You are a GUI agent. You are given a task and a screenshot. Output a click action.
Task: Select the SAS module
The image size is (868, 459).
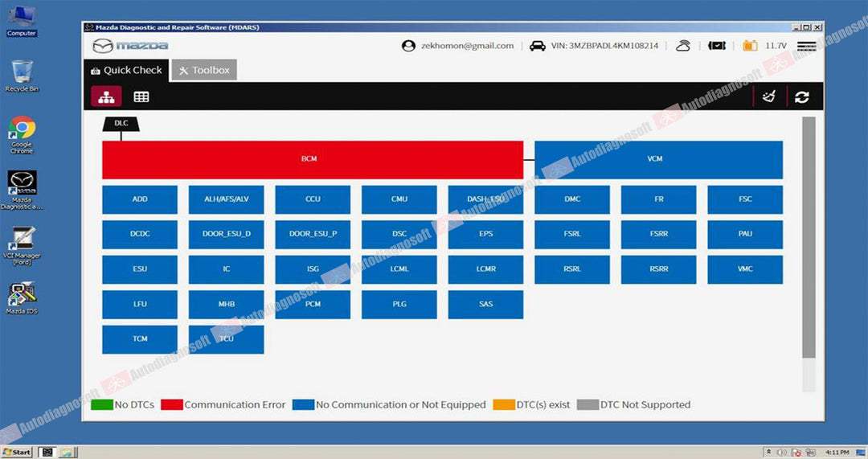485,305
